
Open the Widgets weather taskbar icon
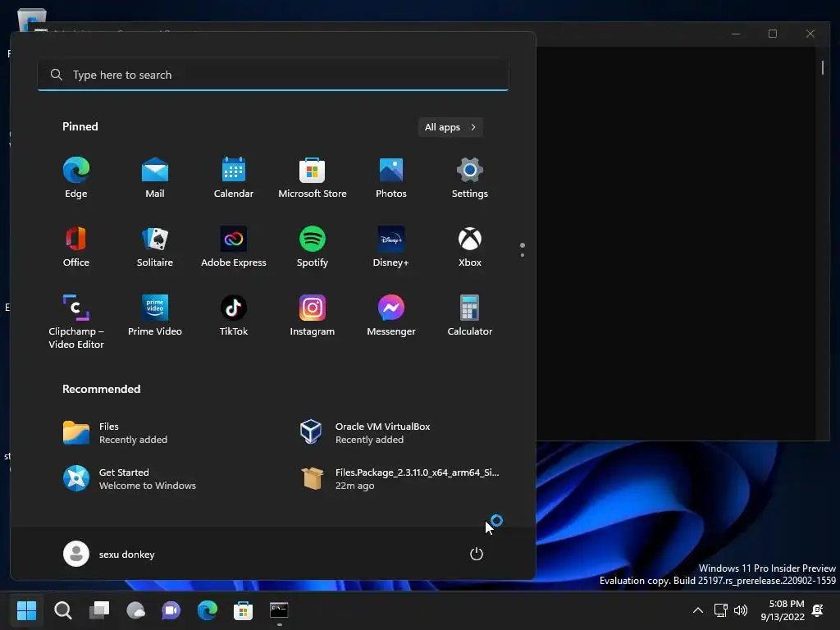(x=135, y=610)
